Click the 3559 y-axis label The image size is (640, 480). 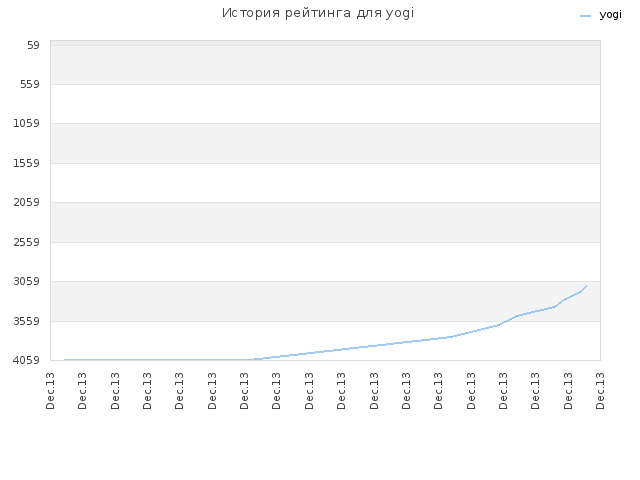tap(27, 321)
